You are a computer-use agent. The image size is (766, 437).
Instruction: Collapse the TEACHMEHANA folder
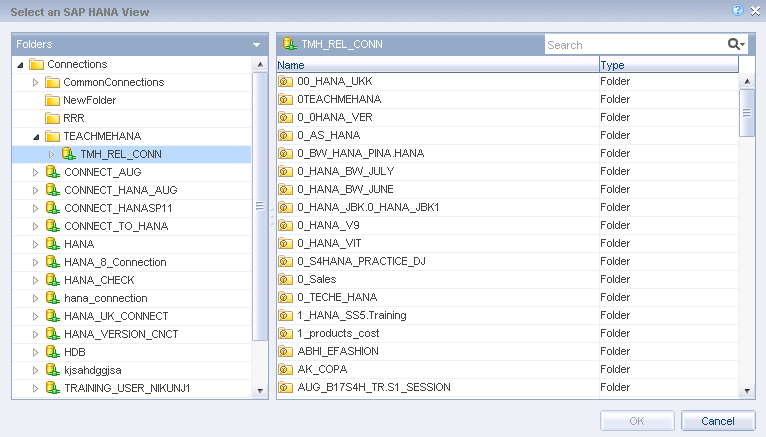(36, 137)
